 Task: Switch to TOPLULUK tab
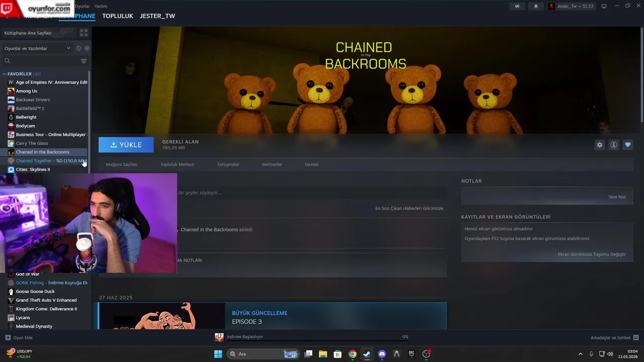117,16
